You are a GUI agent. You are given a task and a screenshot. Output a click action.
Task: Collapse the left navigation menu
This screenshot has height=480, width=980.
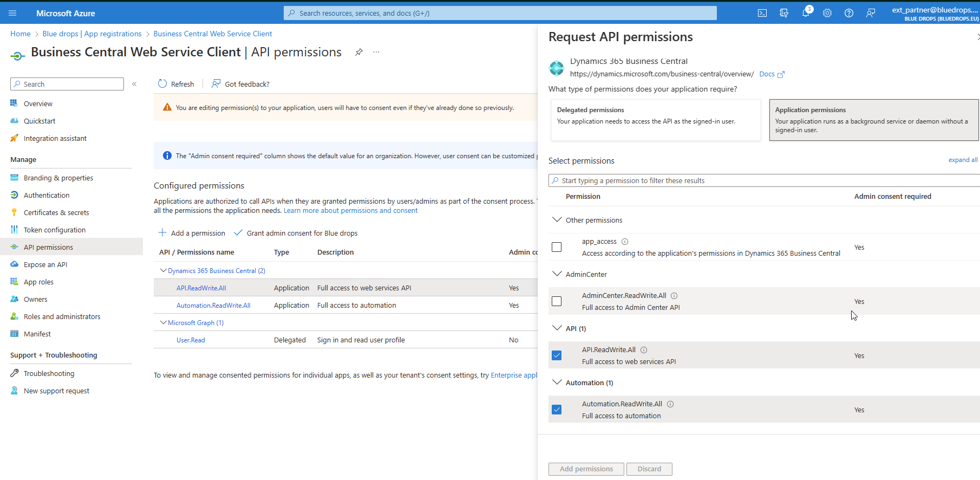(x=134, y=84)
